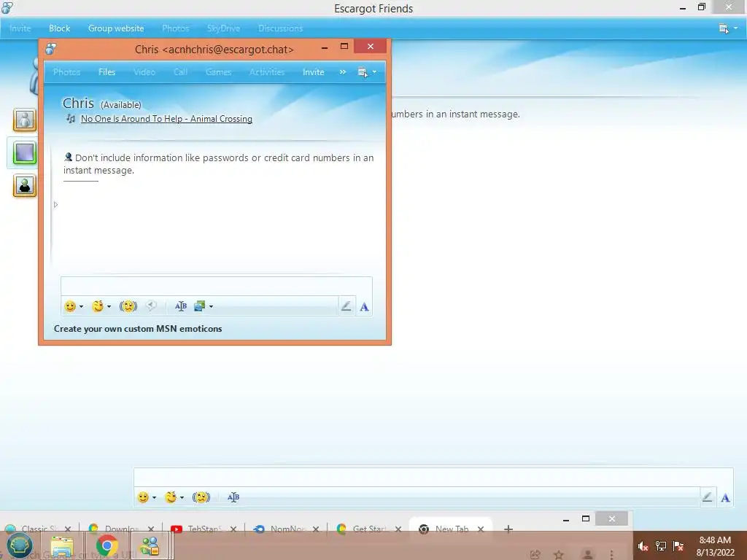Open the Invite menu in Escargot Friends window
The height and width of the screenshot is (560, 747).
pos(20,28)
